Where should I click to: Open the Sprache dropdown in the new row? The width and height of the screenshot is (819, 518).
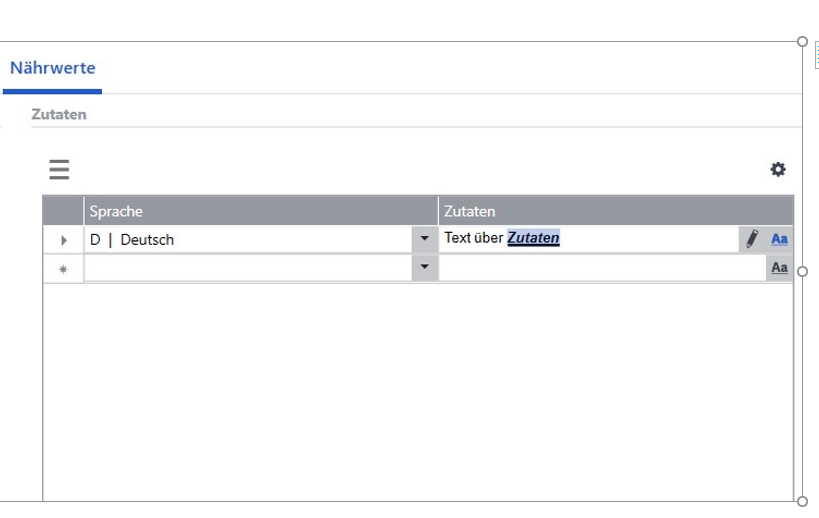point(424,268)
